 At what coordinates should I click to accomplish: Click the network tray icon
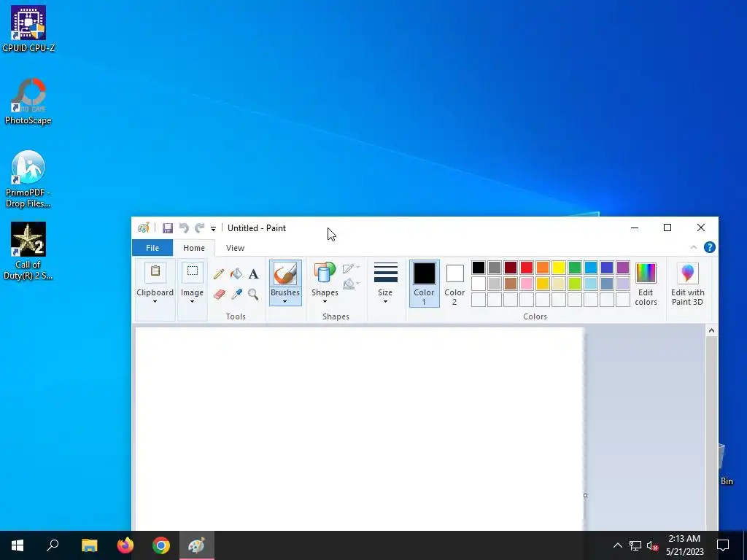pyautogui.click(x=635, y=545)
